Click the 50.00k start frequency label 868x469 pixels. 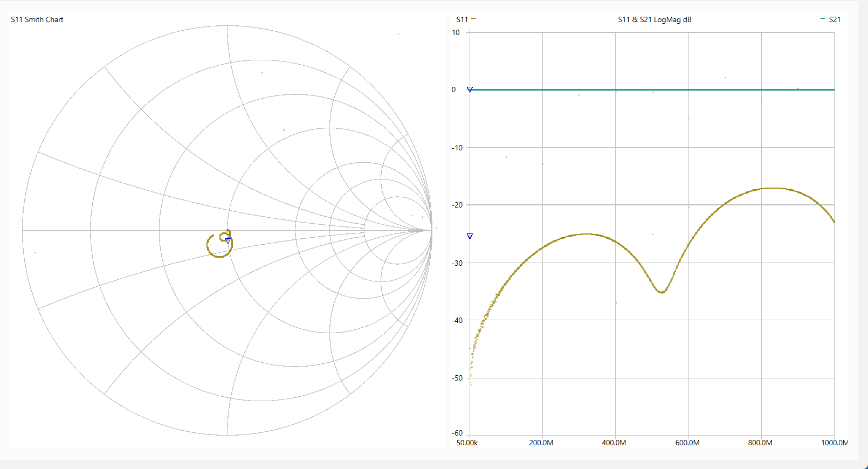click(467, 443)
